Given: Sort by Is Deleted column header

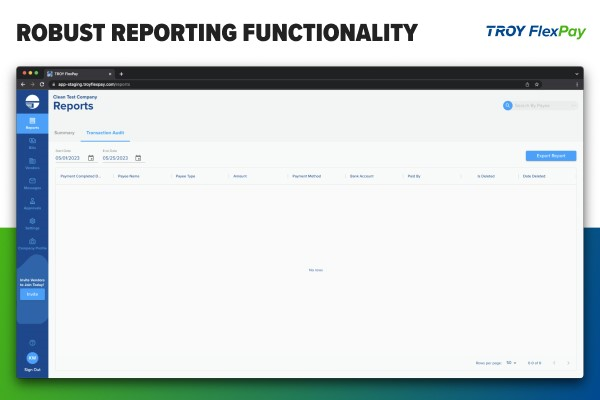Looking at the screenshot, I should 486,176.
